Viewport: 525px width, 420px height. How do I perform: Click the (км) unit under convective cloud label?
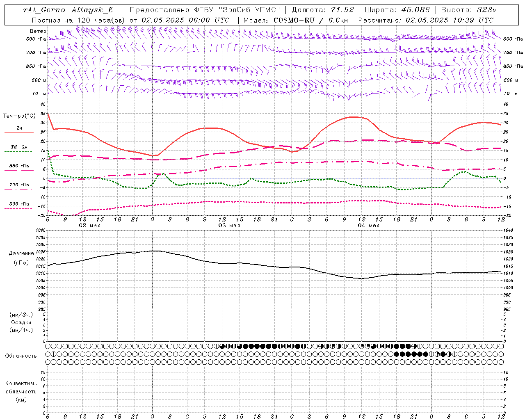(21, 399)
